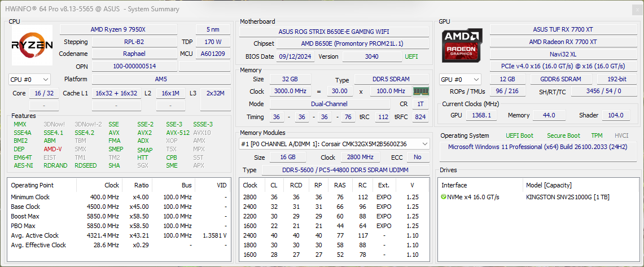Select the 5 nm process value

point(213,29)
